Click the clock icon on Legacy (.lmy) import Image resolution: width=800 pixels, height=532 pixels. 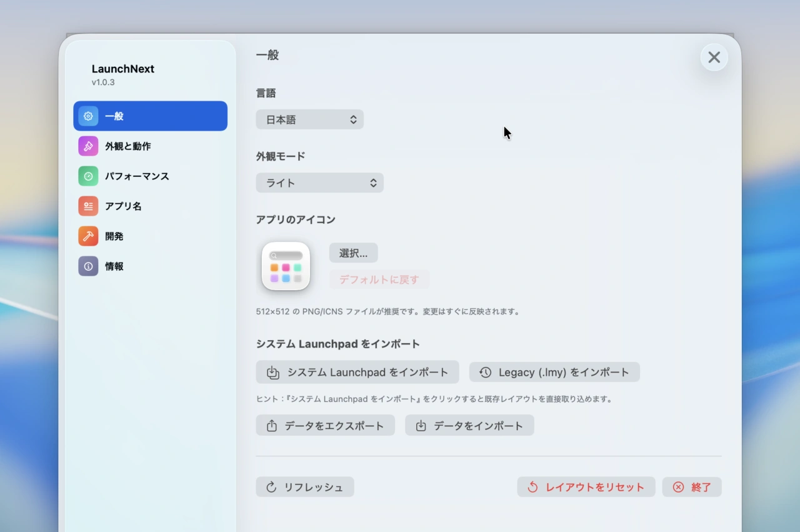click(485, 372)
